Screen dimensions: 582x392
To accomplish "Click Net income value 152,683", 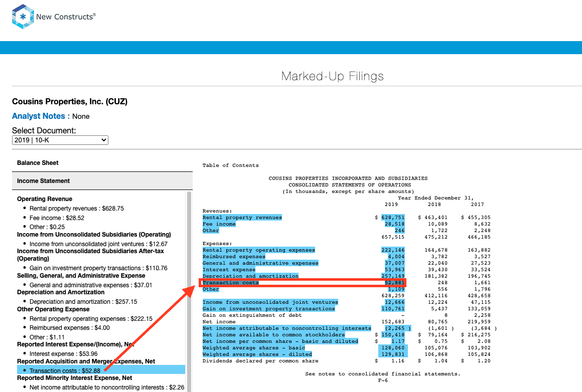I will (x=393, y=322).
